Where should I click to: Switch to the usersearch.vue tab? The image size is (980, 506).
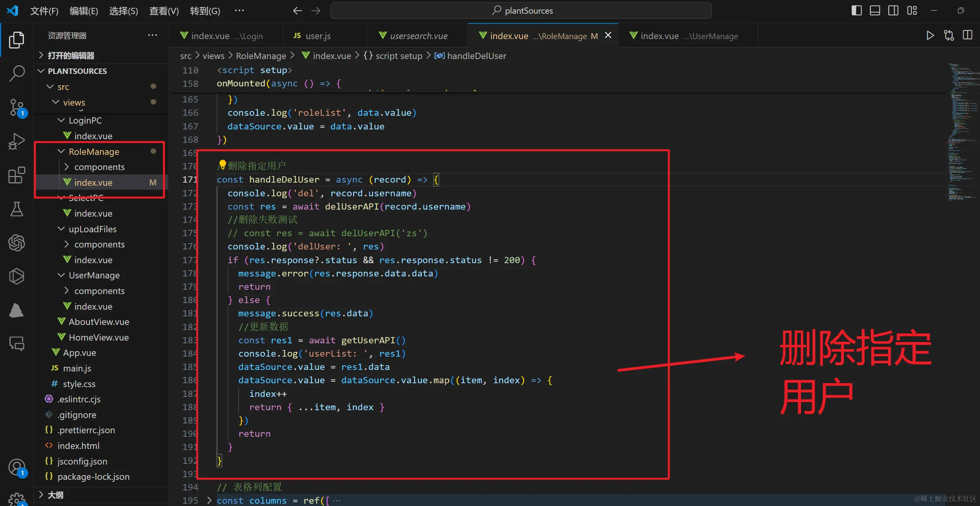[x=417, y=36]
